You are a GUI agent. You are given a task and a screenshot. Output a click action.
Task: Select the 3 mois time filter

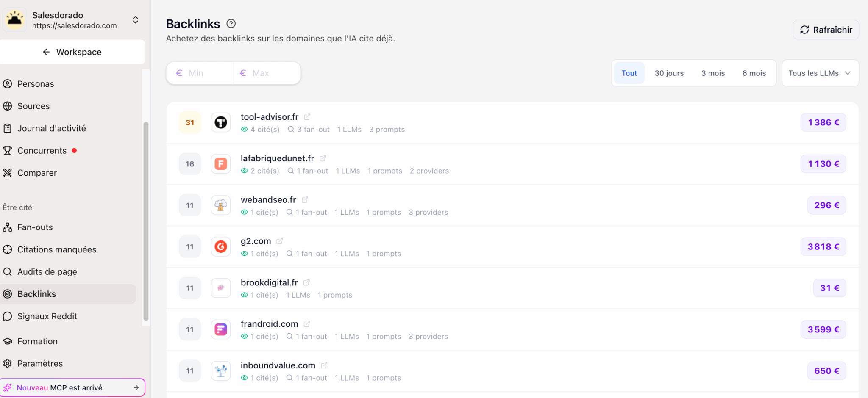(x=713, y=73)
